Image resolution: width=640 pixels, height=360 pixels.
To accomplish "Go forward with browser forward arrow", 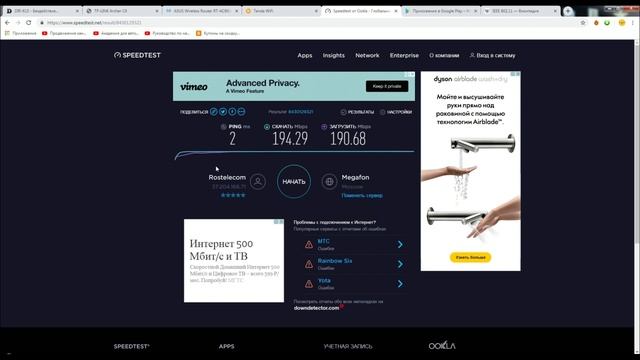I will (18, 23).
